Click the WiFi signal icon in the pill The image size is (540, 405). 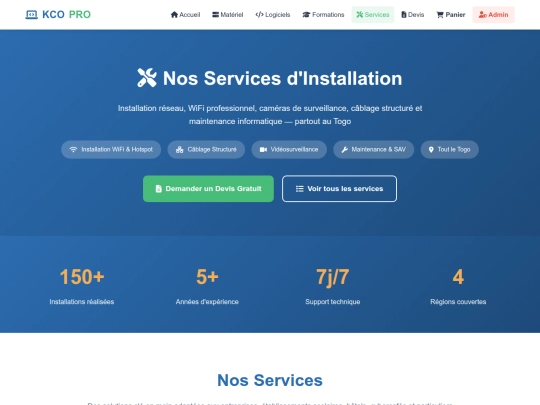73,149
